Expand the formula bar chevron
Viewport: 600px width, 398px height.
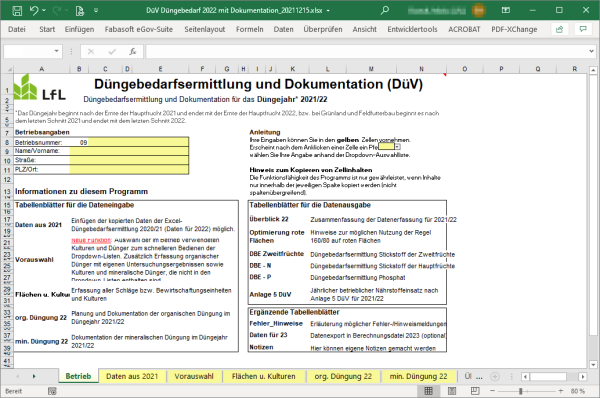coord(592,51)
